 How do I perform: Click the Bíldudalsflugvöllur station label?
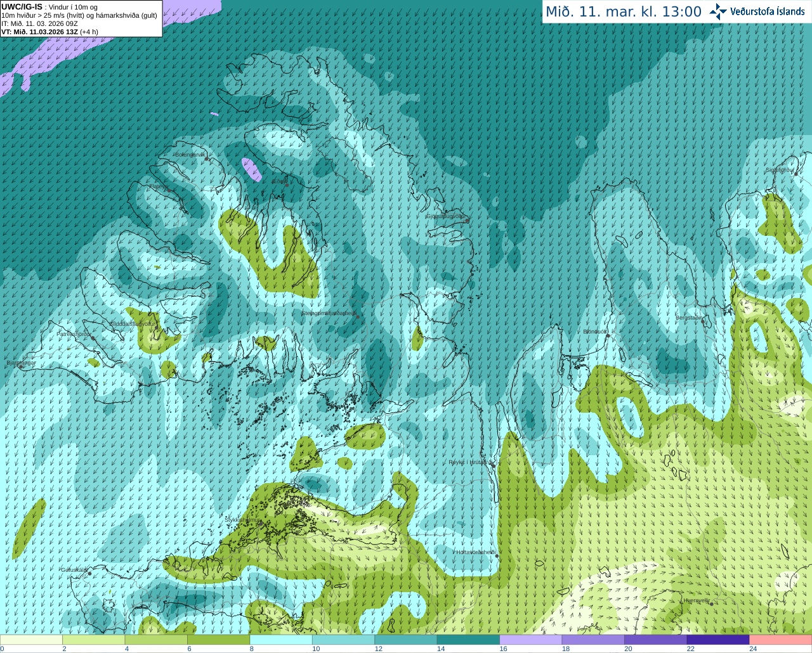[133, 323]
